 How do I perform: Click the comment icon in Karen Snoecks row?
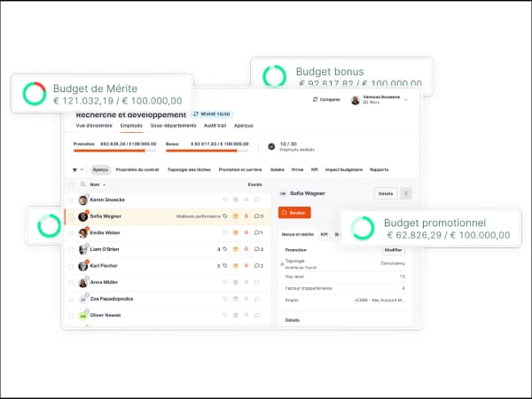[257, 199]
